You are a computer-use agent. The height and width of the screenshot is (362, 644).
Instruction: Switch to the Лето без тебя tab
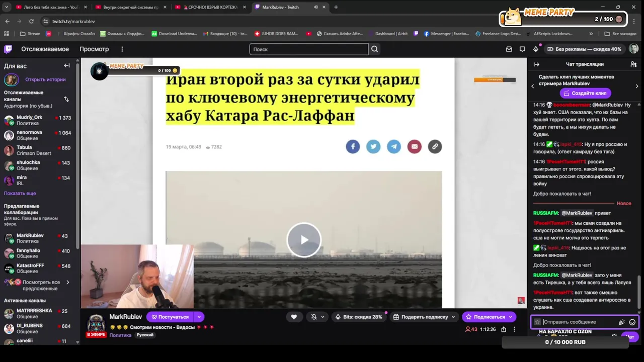click(x=51, y=7)
